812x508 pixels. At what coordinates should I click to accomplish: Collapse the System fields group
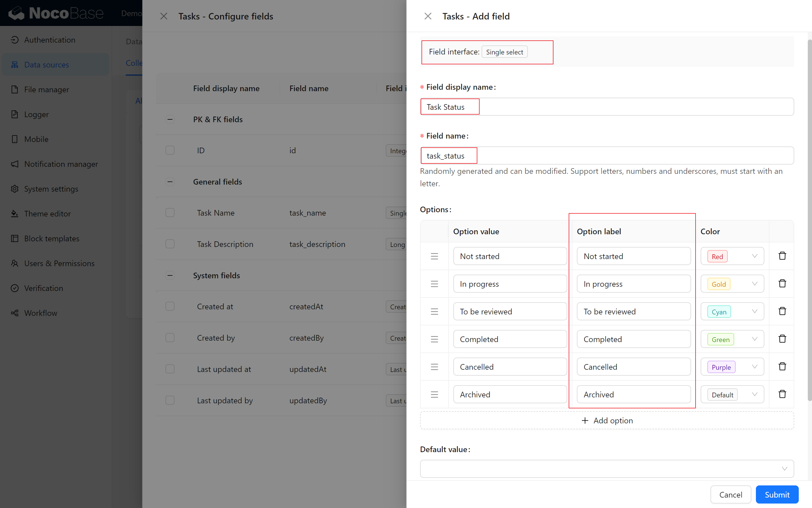click(170, 275)
